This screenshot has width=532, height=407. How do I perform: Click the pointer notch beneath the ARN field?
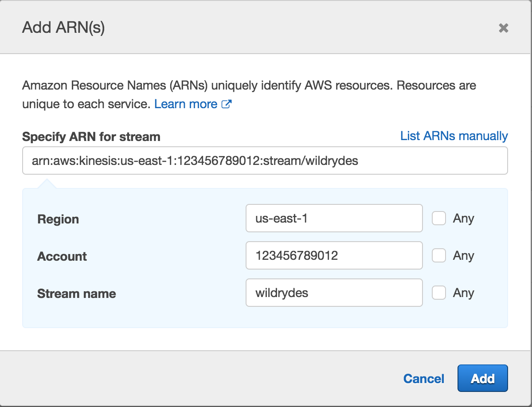(x=47, y=184)
